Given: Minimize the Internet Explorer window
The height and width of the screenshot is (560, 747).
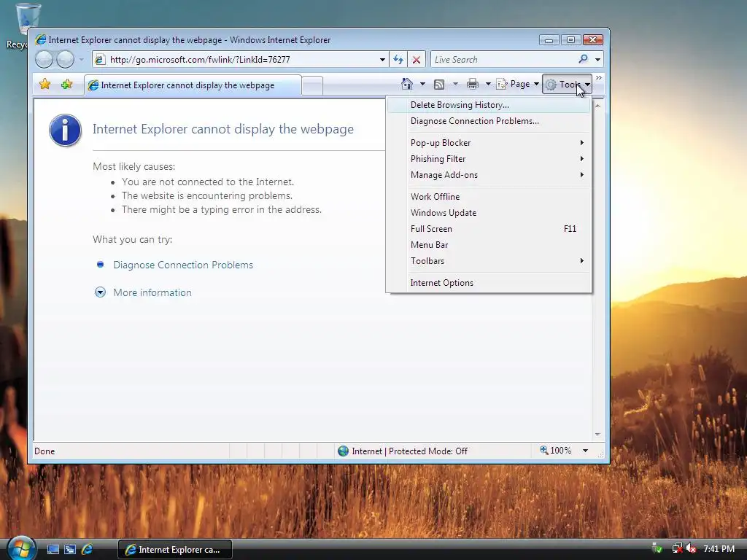Looking at the screenshot, I should point(549,40).
